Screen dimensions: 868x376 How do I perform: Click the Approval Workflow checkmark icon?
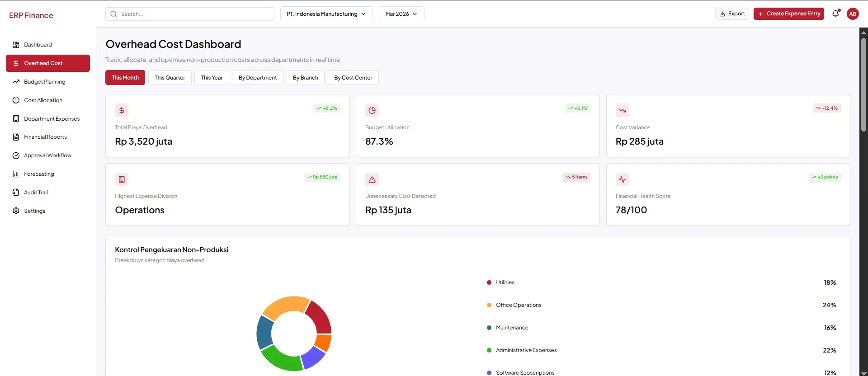(16, 155)
